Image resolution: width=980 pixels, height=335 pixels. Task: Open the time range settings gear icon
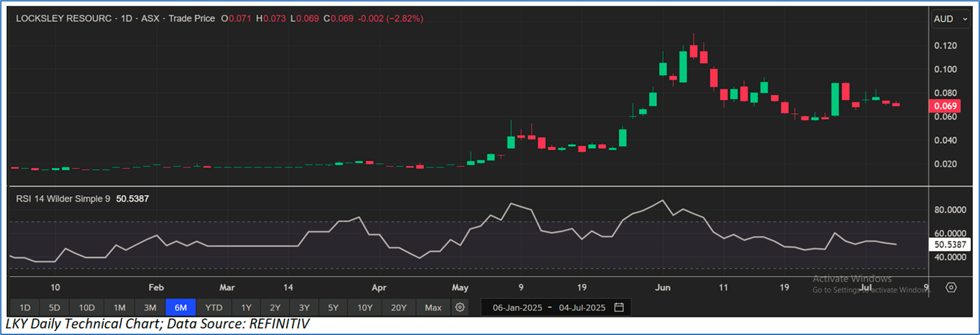460,308
